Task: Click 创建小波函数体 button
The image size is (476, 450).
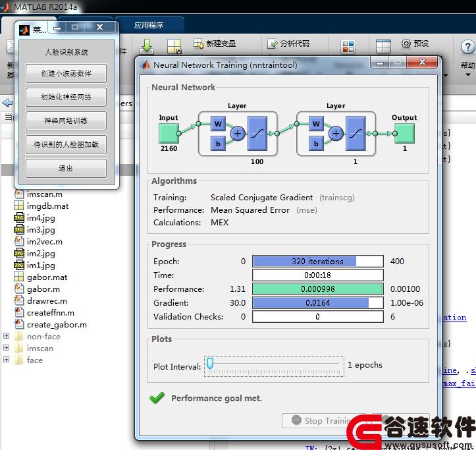Action: tap(66, 73)
